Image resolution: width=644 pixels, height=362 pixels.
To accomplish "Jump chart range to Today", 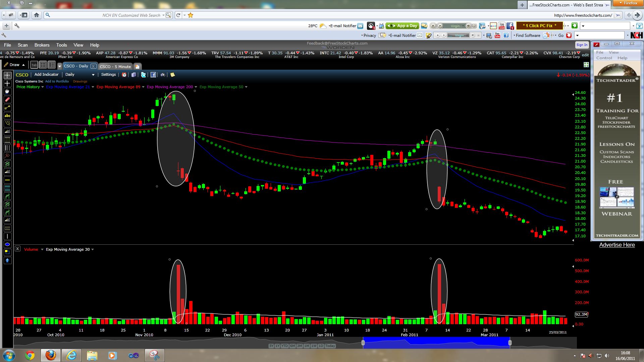I will tap(330, 346).
